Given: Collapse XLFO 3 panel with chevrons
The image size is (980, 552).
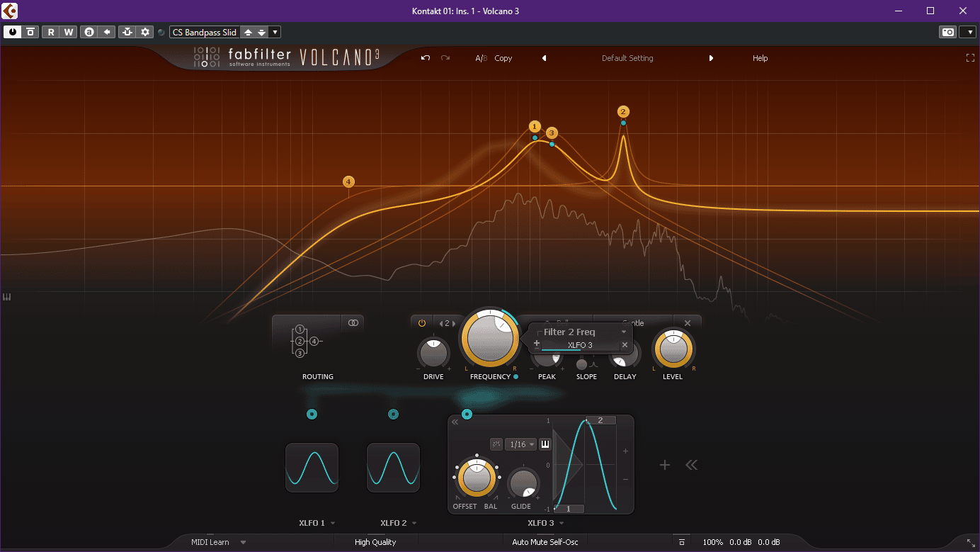Looking at the screenshot, I should pos(455,422).
